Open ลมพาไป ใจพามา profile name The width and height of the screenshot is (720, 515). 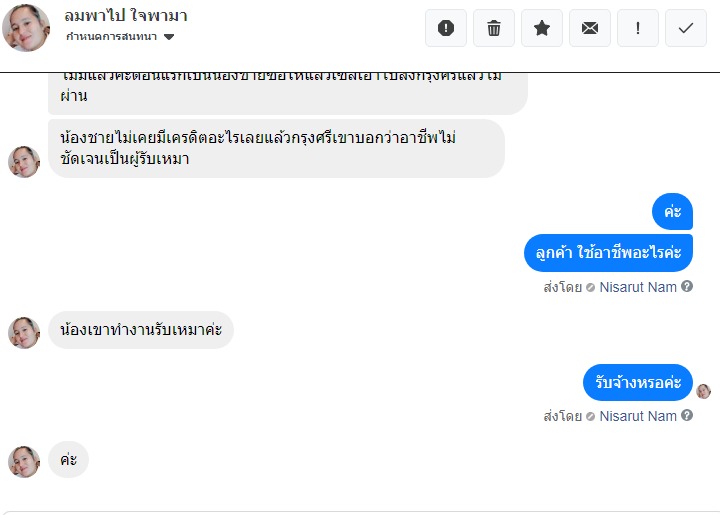(126, 16)
